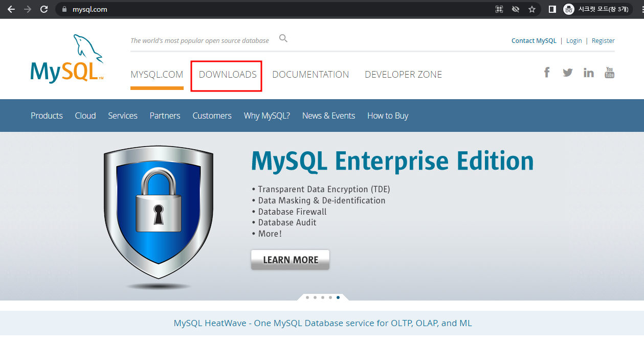The image size is (644, 344).
Task: Click the LEARN MORE button
Action: point(291,260)
